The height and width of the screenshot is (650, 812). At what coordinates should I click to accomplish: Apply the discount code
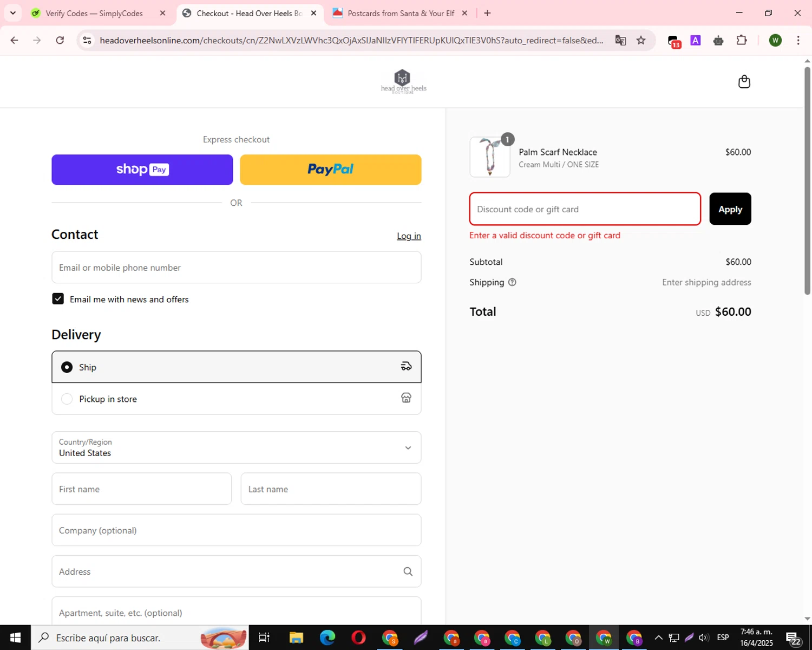pyautogui.click(x=730, y=209)
